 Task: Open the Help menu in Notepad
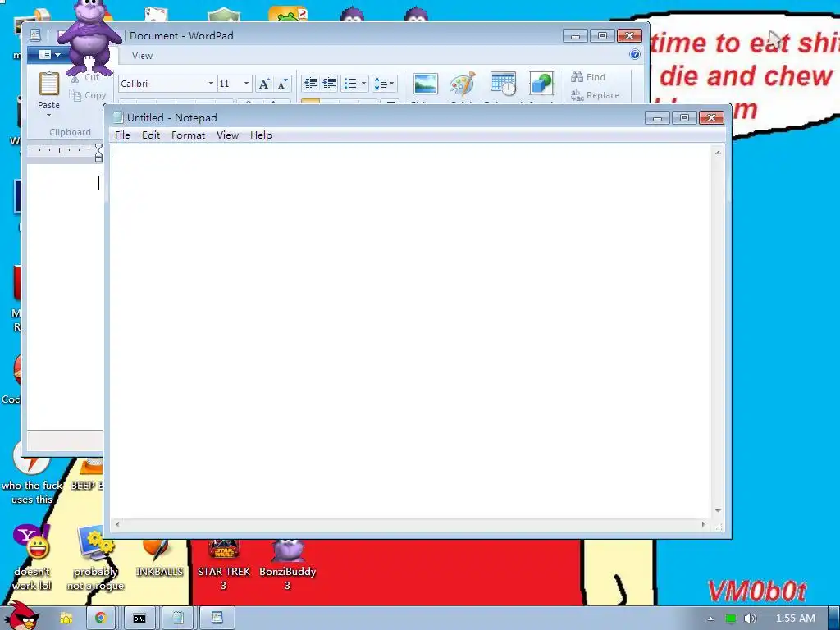pyautogui.click(x=261, y=135)
